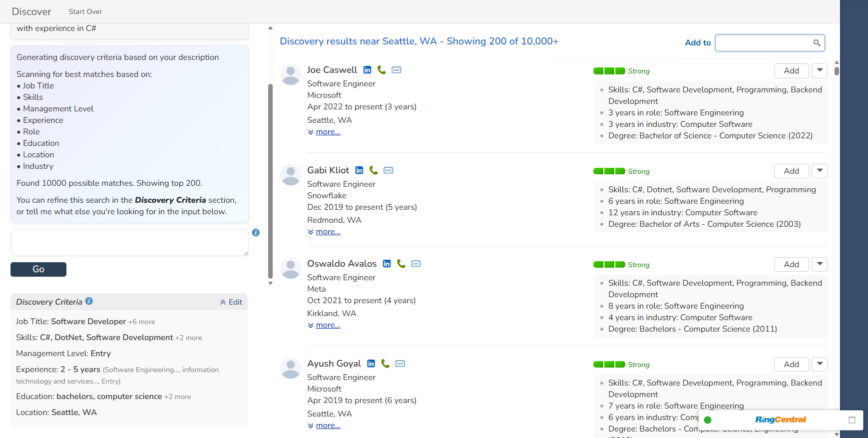Click email icon for Oswaldo Avalos
Image resolution: width=868 pixels, height=438 pixels.
point(416,264)
